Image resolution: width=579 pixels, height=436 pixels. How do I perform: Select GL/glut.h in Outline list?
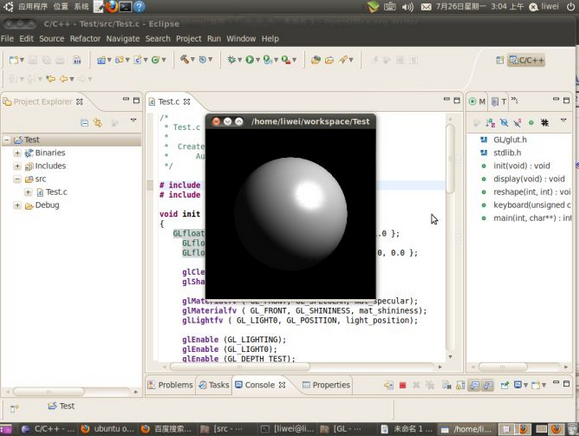[510, 140]
